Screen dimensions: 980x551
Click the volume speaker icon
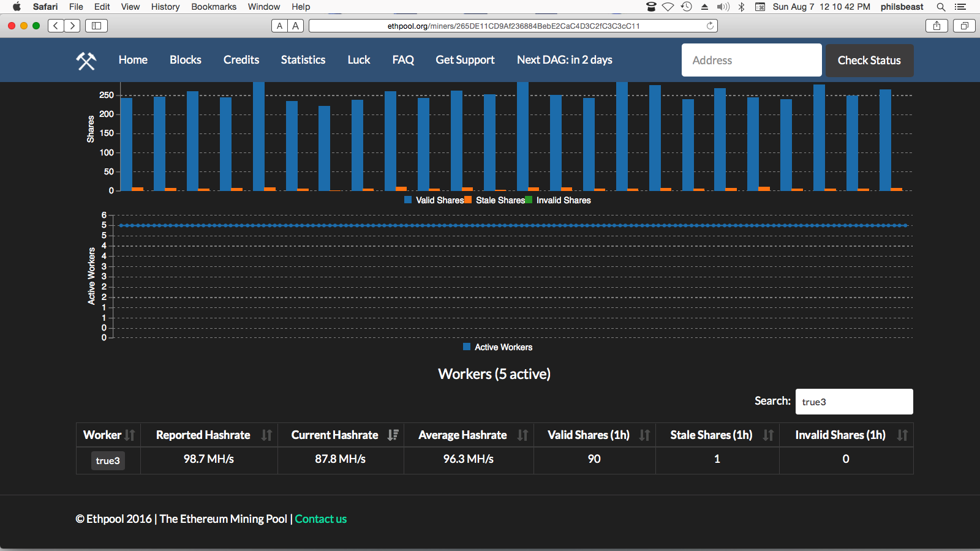[723, 7]
